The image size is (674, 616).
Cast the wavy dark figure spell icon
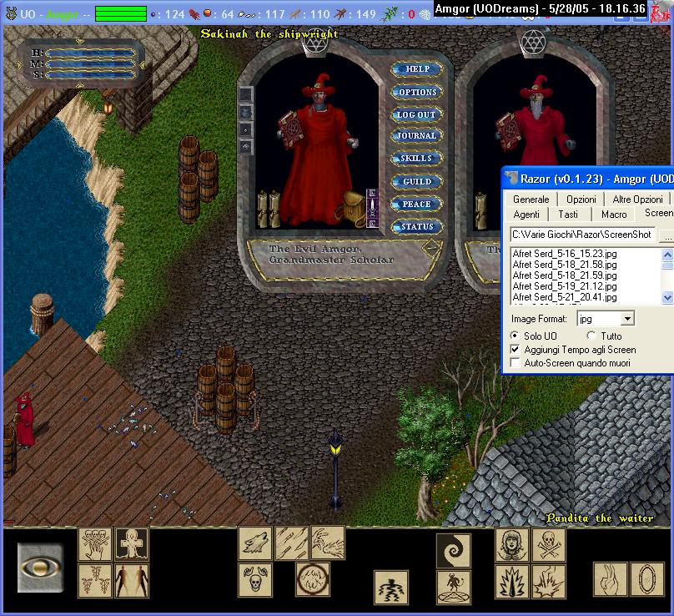[x=391, y=588]
